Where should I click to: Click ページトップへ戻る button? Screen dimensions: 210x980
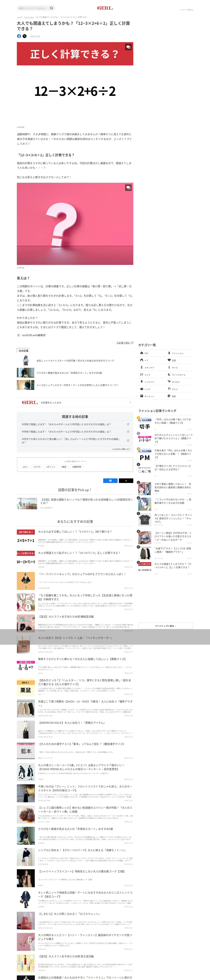pyautogui.click(x=165, y=626)
